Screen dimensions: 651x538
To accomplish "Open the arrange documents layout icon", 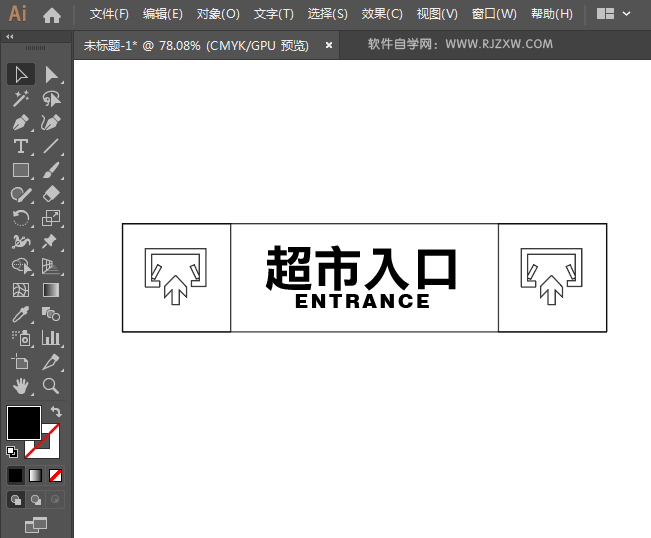I will point(605,14).
